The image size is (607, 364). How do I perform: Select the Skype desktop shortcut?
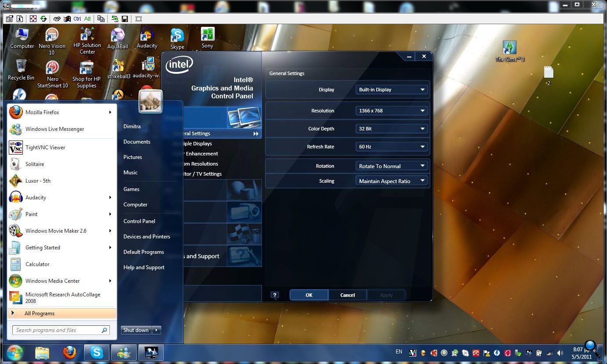point(177,39)
